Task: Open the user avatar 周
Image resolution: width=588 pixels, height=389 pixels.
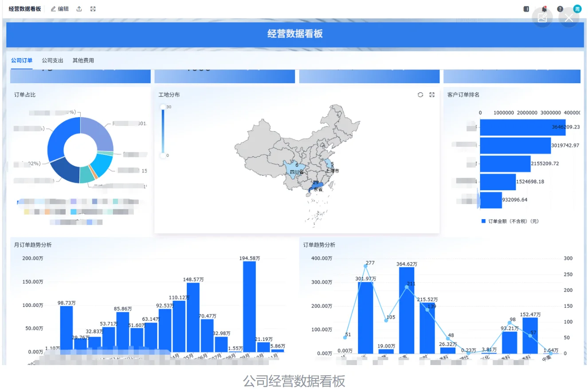Action: point(577,8)
